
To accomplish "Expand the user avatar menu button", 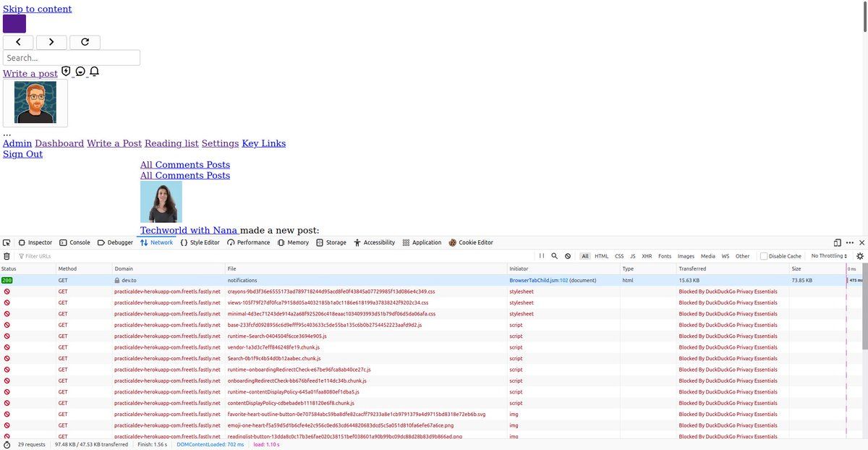I will (35, 103).
